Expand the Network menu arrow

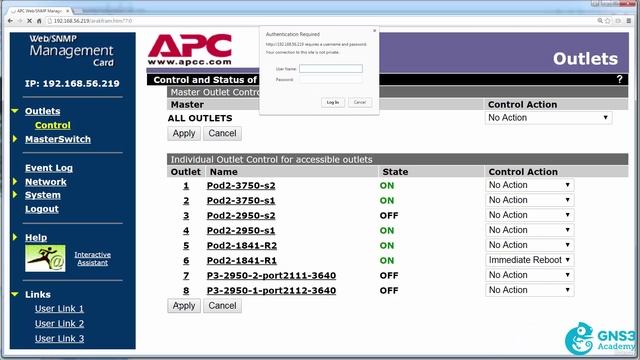pyautogui.click(x=15, y=181)
